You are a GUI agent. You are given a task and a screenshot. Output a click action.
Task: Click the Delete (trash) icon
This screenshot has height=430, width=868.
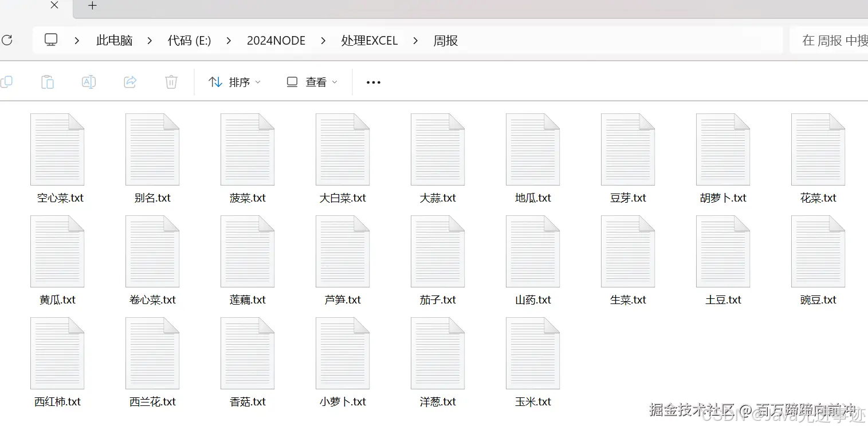click(171, 82)
